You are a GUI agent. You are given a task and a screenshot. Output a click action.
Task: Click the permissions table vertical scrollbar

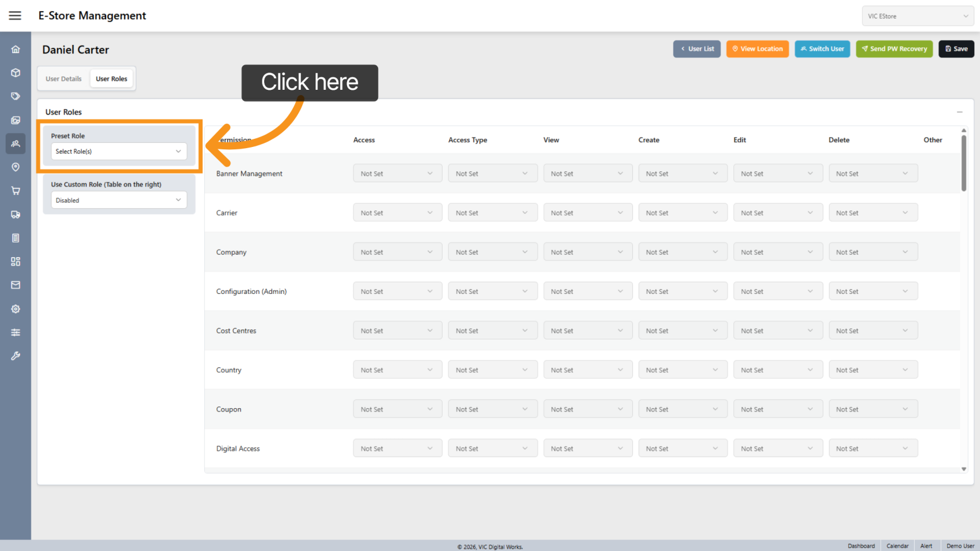964,163
